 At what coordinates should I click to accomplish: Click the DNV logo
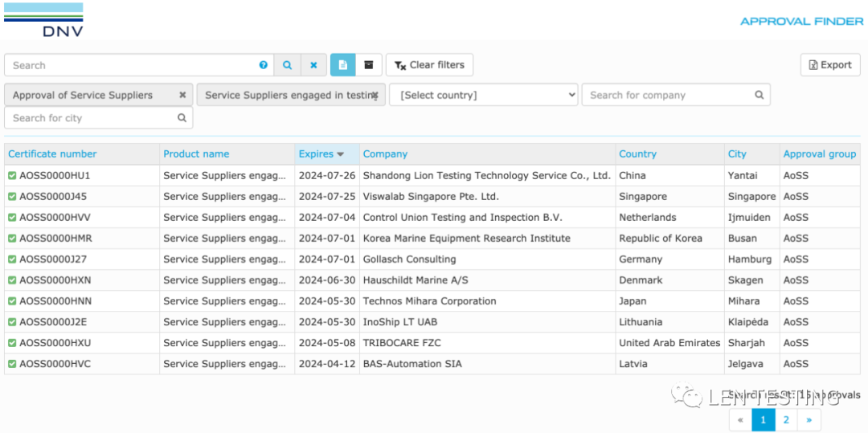coord(43,20)
